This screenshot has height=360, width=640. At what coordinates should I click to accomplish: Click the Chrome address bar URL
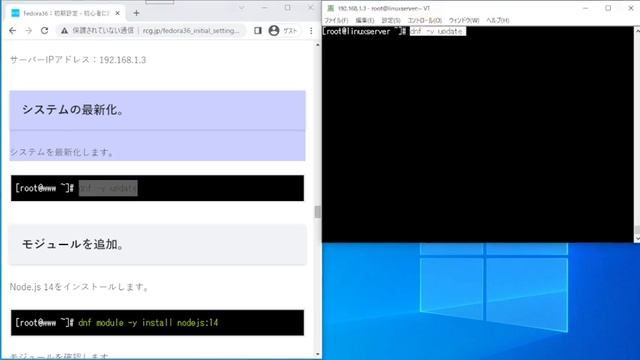point(191,31)
